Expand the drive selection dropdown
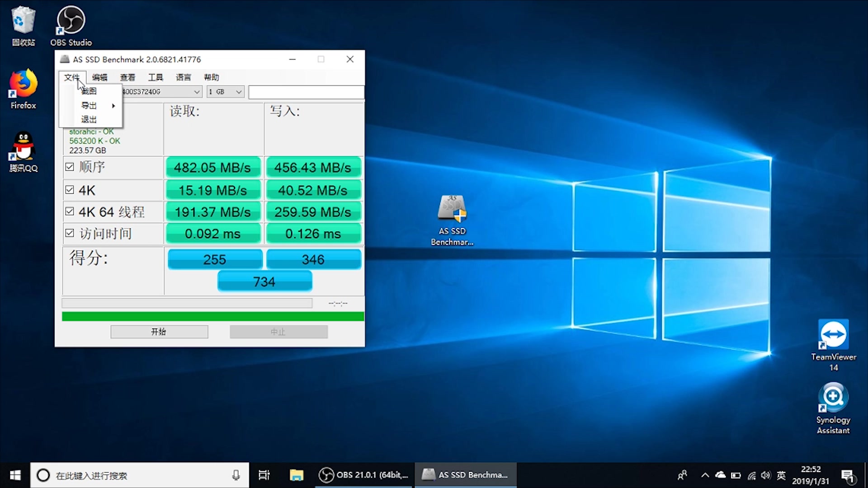The width and height of the screenshot is (868, 488). (x=197, y=92)
